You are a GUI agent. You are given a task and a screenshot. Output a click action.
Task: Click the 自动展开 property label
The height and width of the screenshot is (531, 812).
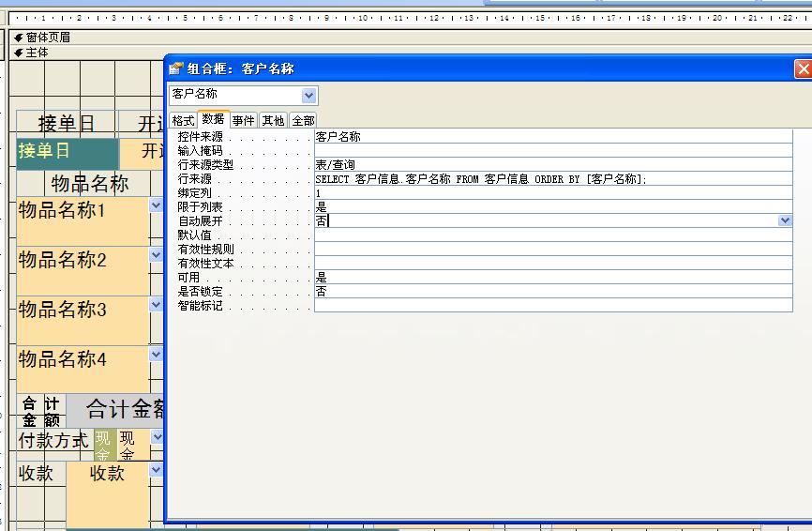(201, 220)
